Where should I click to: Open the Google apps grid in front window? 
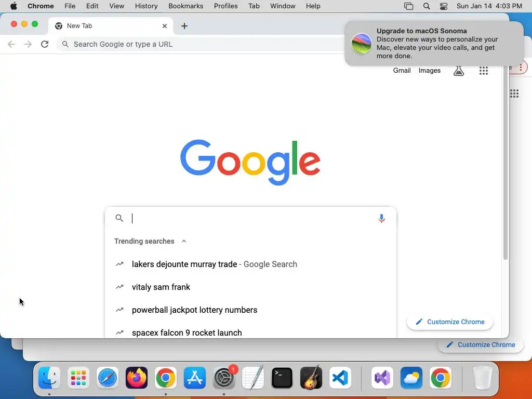click(x=484, y=71)
